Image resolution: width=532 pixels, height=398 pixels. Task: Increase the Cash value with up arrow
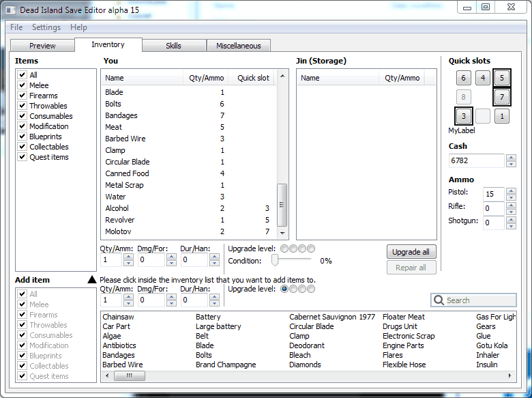click(x=511, y=158)
